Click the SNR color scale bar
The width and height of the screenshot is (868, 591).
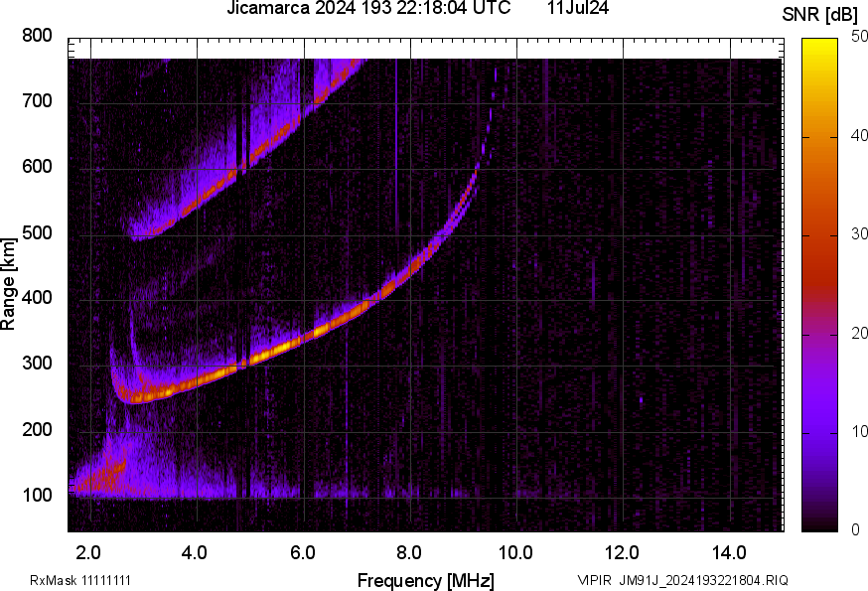point(820,285)
